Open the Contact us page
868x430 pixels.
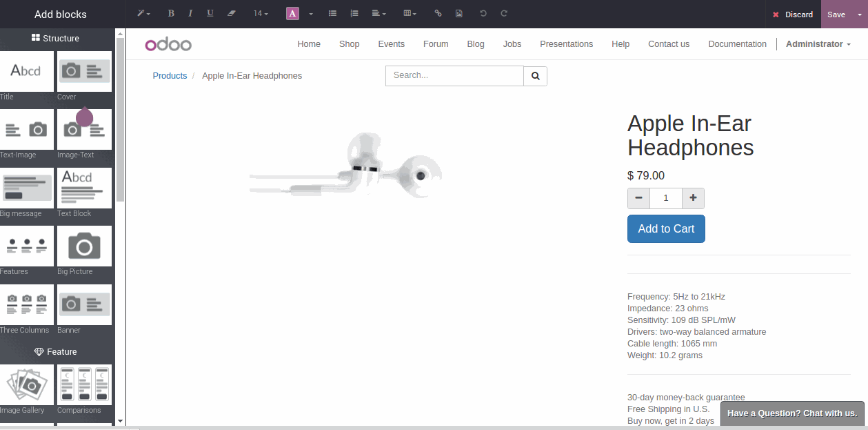pos(669,44)
